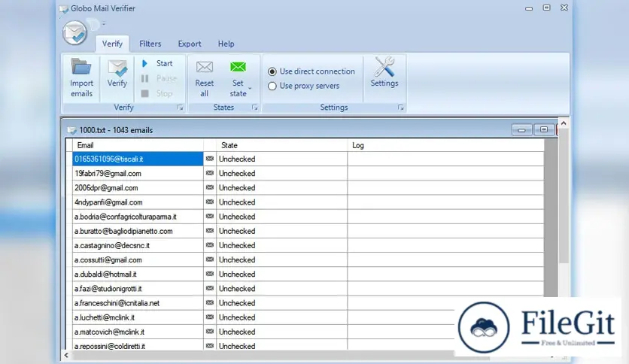Start verification with the Start play icon

pos(144,63)
